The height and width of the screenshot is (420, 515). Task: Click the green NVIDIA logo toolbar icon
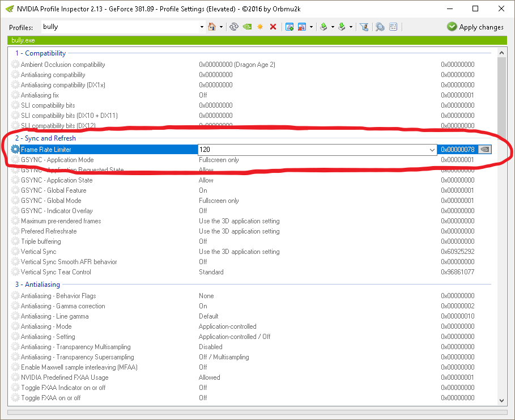(247, 27)
